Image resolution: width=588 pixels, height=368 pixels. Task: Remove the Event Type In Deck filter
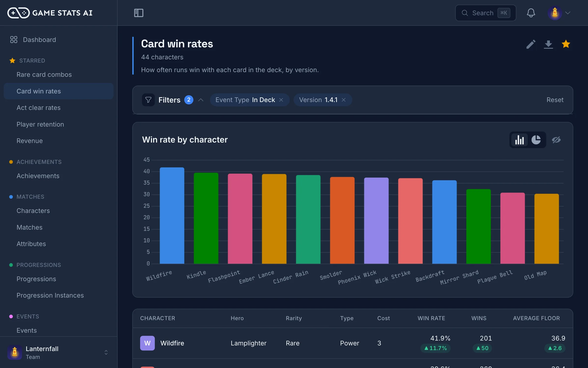281,100
